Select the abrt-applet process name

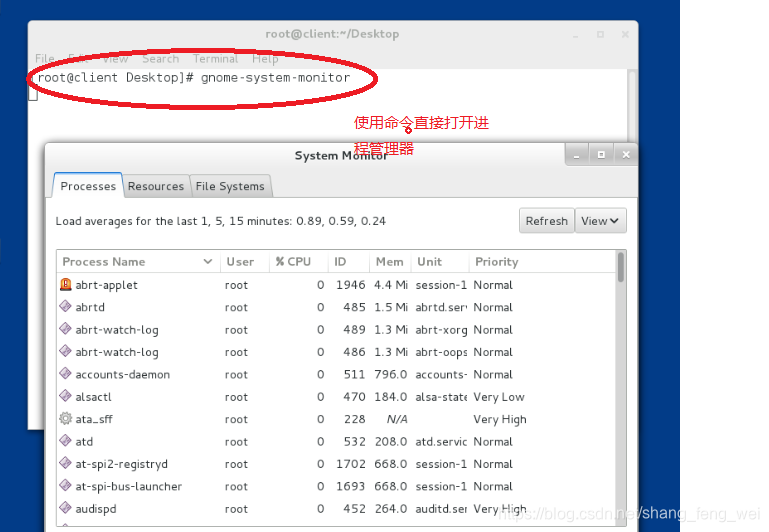[x=106, y=285]
